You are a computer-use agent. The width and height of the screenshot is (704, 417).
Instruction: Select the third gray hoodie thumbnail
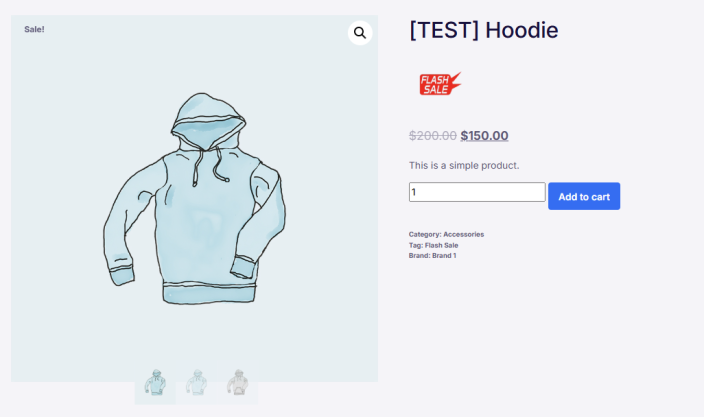(x=237, y=382)
